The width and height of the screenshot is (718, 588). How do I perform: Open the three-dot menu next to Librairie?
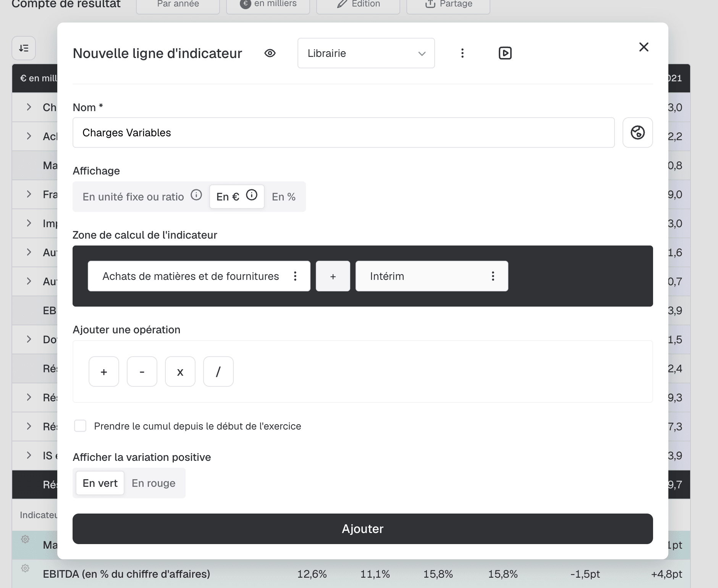coord(462,53)
